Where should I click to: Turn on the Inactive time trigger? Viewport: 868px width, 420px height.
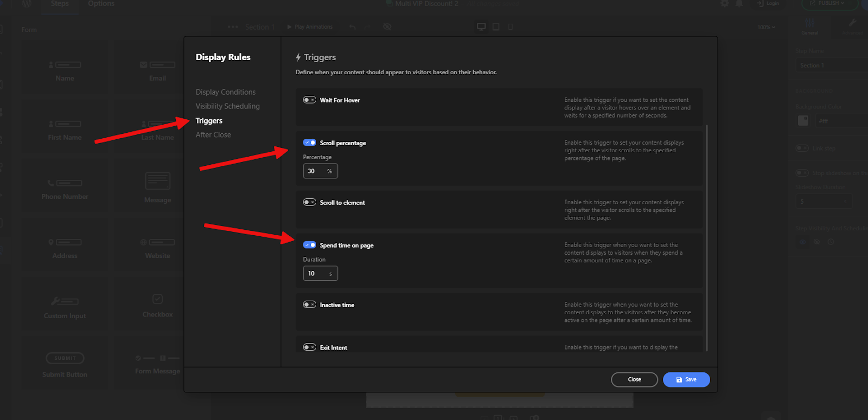coord(309,305)
